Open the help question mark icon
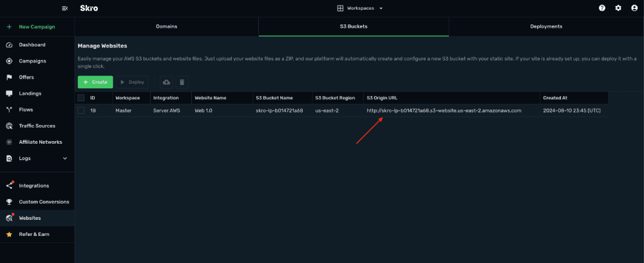The width and height of the screenshot is (644, 263). tap(602, 8)
